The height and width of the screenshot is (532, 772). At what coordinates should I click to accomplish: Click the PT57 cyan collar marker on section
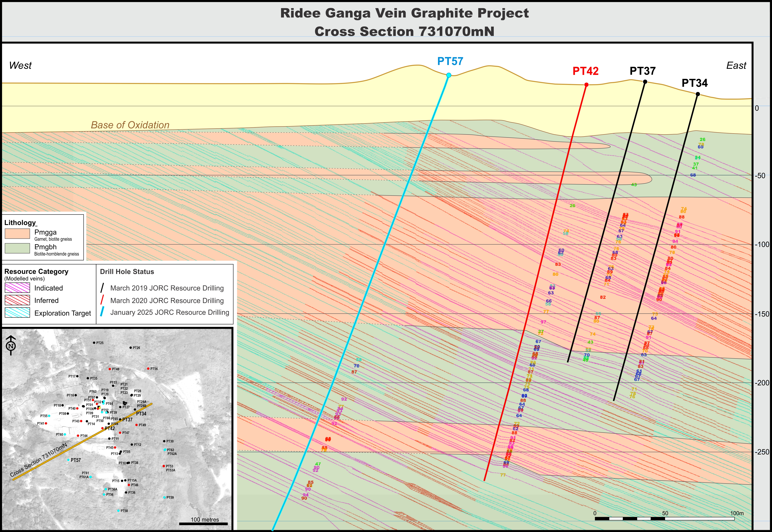coord(449,75)
